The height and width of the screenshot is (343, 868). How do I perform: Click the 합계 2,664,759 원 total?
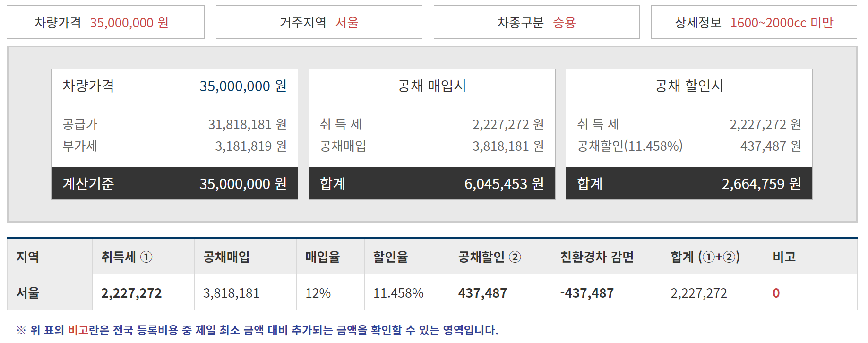(x=689, y=183)
